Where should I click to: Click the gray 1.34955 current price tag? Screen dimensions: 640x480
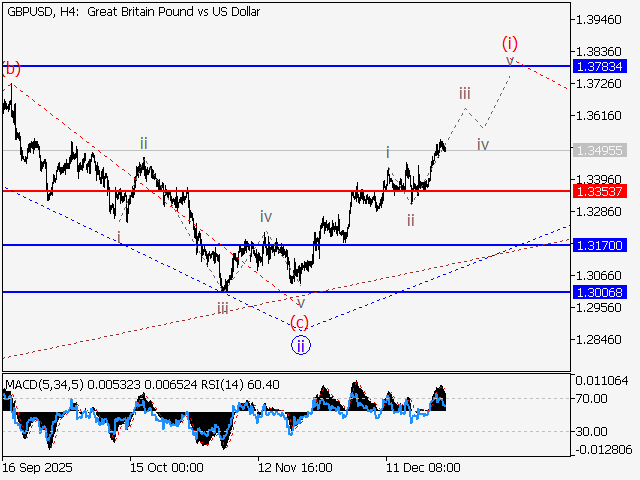[x=601, y=150]
